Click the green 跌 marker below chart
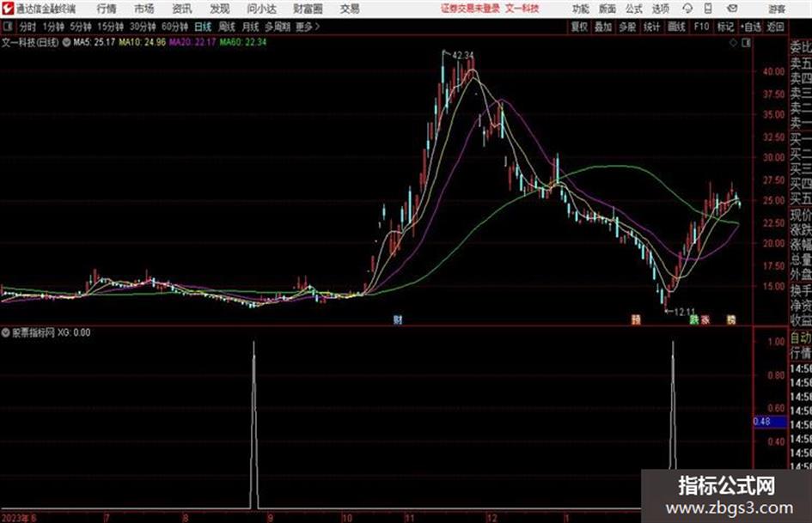Image resolution: width=812 pixels, height=523 pixels. coord(694,319)
